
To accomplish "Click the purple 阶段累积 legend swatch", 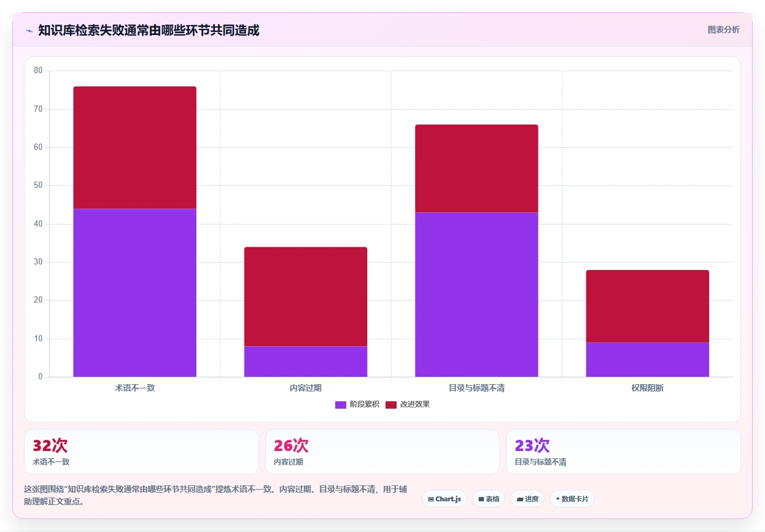I will point(341,404).
